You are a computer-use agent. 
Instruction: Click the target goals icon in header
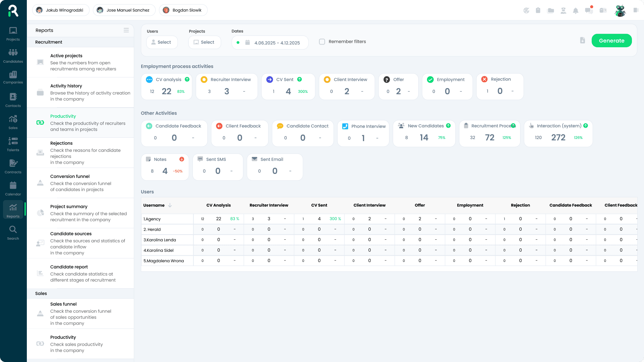tap(526, 11)
